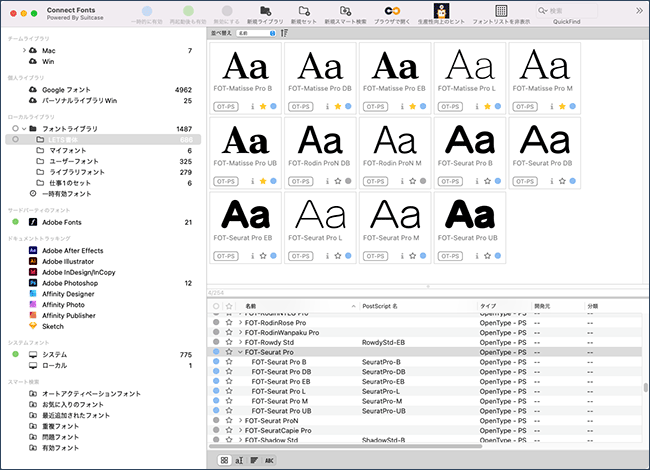Click the New Set (新規セット) toolbar icon
The image size is (650, 470).
coord(304,11)
